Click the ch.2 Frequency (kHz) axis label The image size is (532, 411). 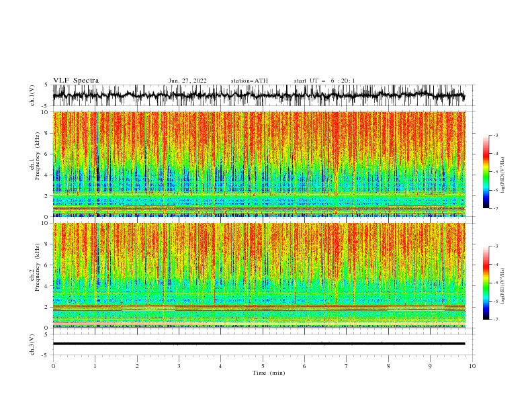click(x=35, y=267)
